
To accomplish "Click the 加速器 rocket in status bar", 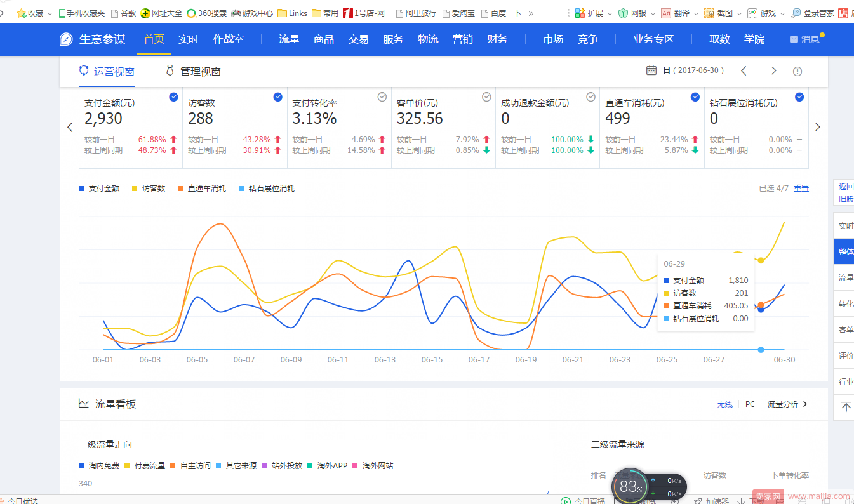I will (698, 501).
